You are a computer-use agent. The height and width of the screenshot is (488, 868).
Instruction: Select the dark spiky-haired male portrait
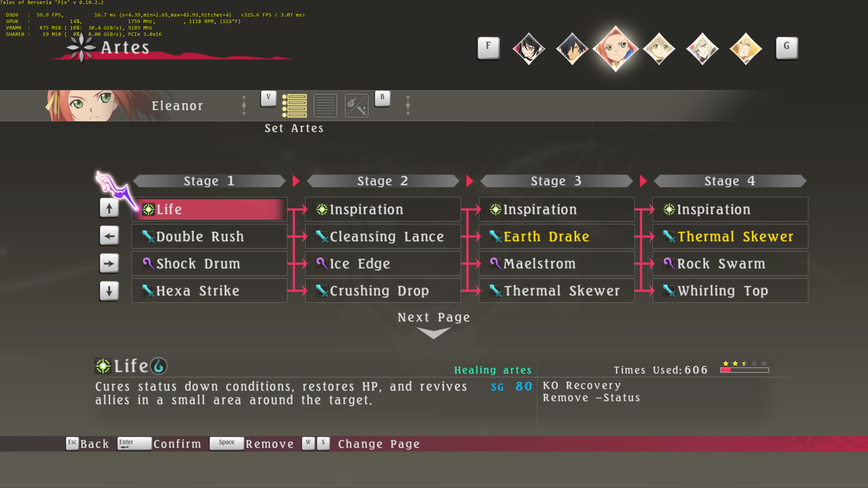pyautogui.click(x=572, y=48)
